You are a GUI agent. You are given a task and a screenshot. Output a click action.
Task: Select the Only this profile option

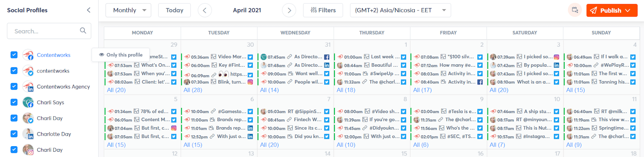pyautogui.click(x=121, y=55)
